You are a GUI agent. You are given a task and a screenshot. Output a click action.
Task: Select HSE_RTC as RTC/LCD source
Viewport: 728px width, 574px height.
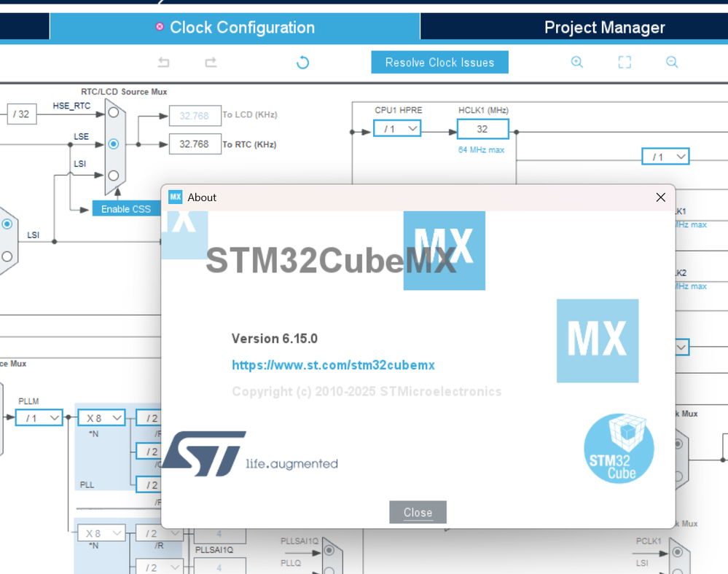(114, 112)
